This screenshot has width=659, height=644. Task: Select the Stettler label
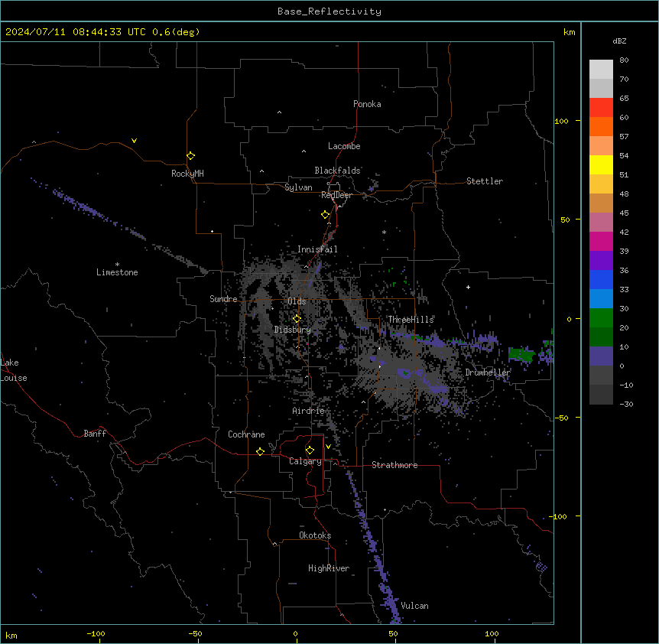(x=485, y=181)
